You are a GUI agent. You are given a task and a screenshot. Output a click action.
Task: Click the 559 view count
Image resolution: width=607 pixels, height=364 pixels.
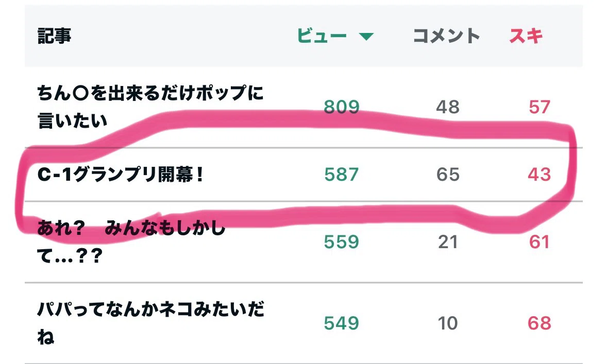(x=342, y=242)
